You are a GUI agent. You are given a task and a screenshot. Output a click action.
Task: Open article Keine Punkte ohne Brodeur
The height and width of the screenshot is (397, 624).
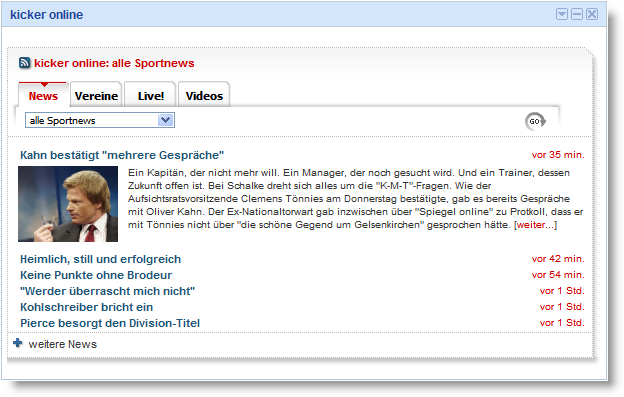coord(96,275)
